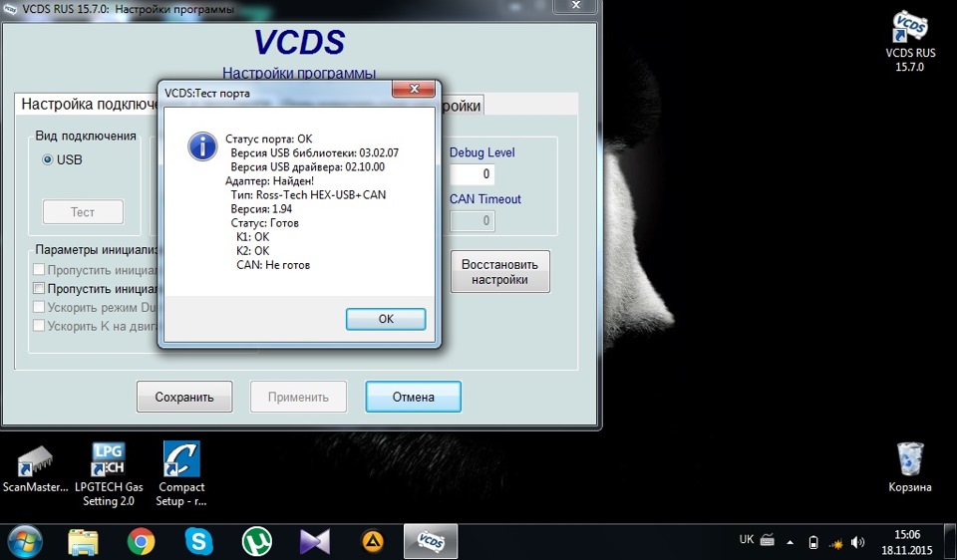The image size is (957, 560).
Task: Launch LPGTECH Gas Setting 2.0 shortcut
Action: pos(109,474)
